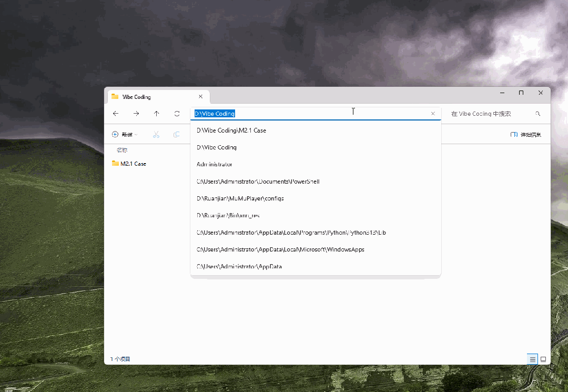Viewport: 568px width, 392px height.
Task: Click the forward navigation arrow
Action: [136, 114]
